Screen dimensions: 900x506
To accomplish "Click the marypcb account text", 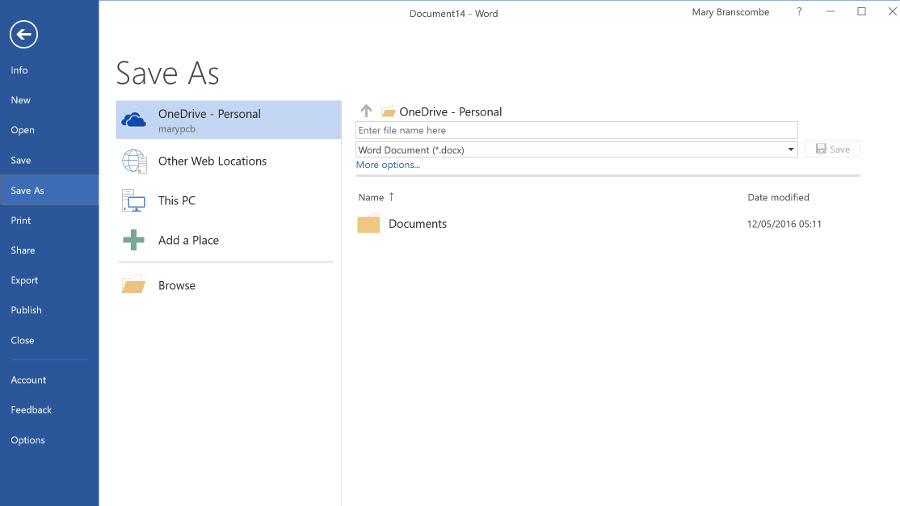I will 177,129.
